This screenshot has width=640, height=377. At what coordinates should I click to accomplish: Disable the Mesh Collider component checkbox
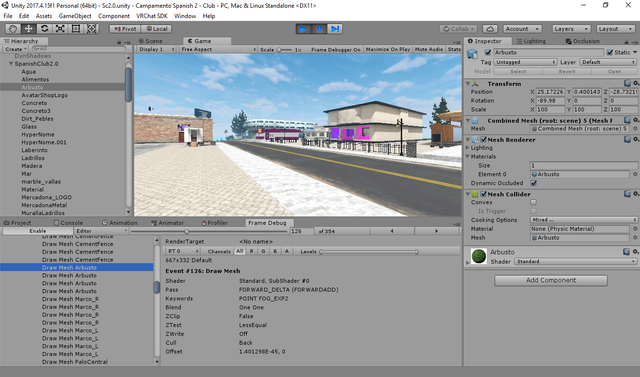coord(484,194)
